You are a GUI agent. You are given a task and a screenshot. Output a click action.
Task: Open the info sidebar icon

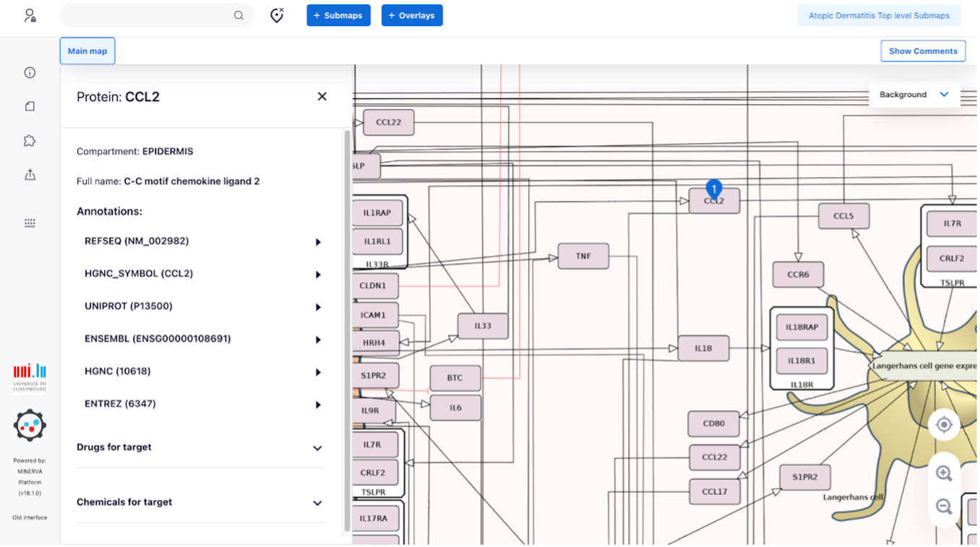pos(30,72)
